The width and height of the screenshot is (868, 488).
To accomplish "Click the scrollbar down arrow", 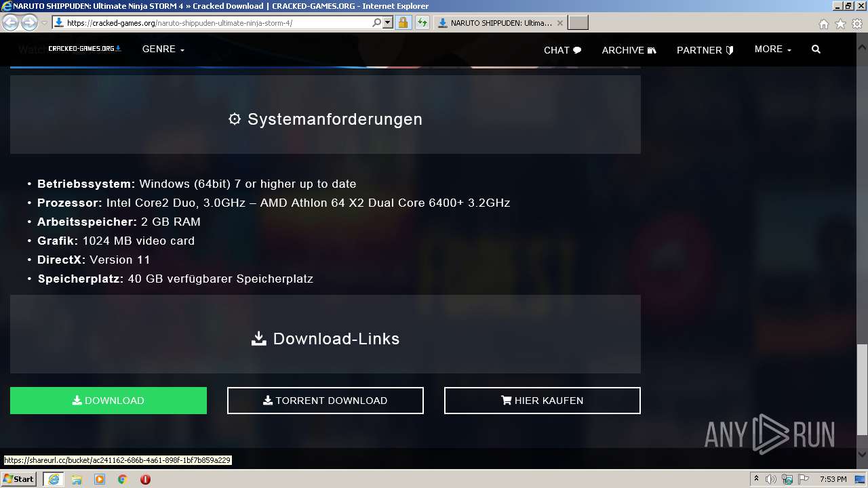I will click(862, 454).
